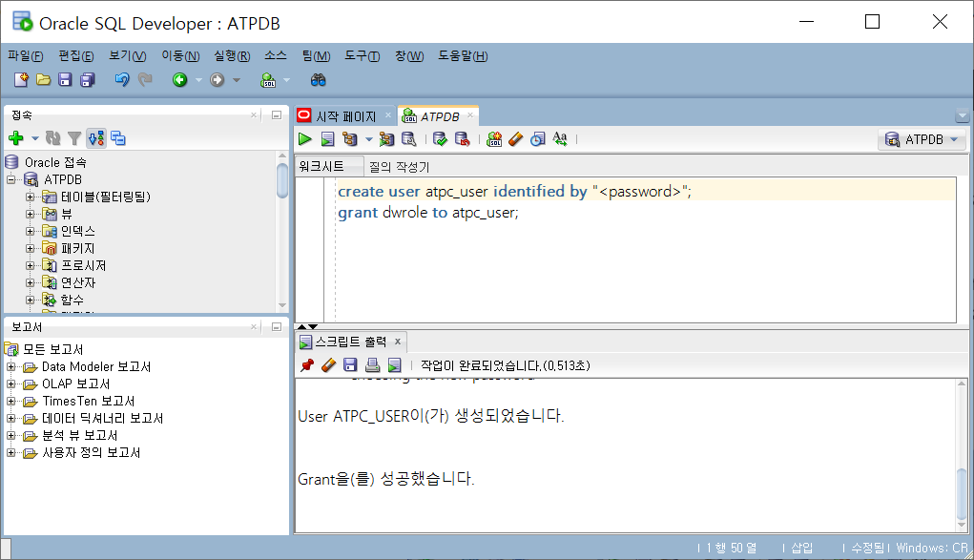Expand the 테이블(필터링됨) tree node
The width and height of the screenshot is (974, 560).
pyautogui.click(x=30, y=197)
